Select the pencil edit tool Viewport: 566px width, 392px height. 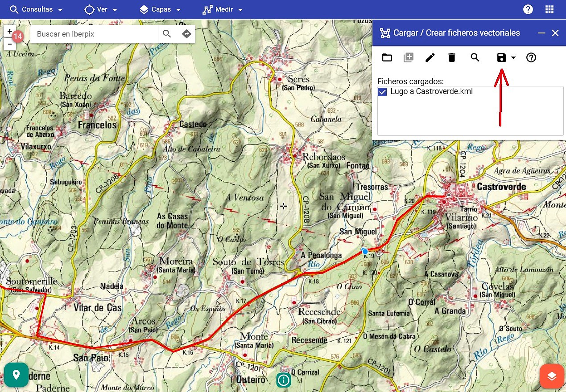(x=430, y=57)
